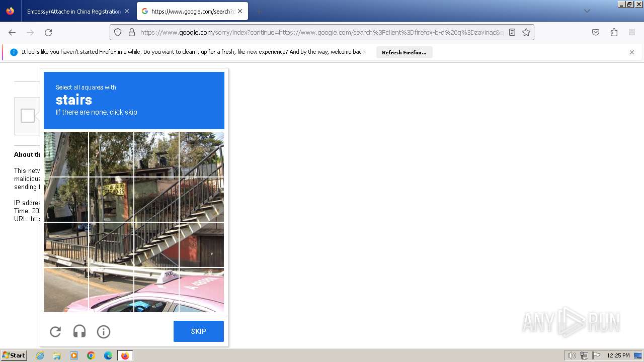Dismiss the Firefox notification bar
644x362 pixels.
pos(632,52)
